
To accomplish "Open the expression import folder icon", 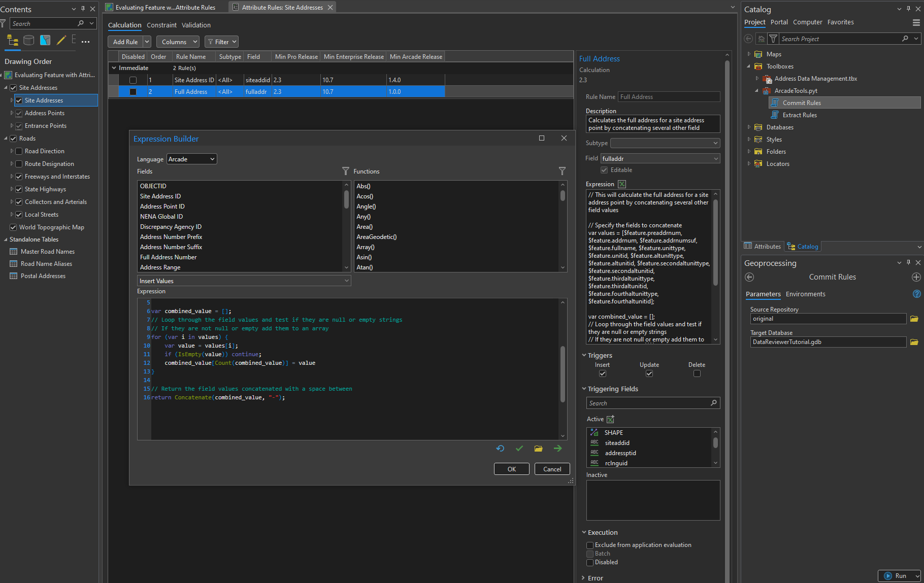I will [x=538, y=449].
